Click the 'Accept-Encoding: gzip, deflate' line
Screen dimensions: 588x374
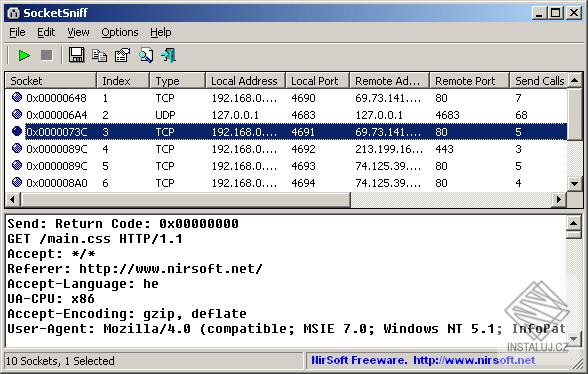tap(127, 314)
